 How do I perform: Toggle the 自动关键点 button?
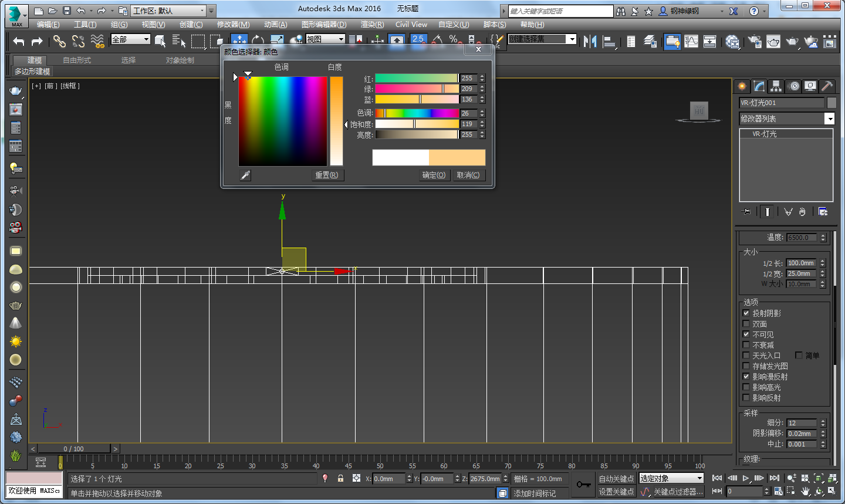(616, 479)
